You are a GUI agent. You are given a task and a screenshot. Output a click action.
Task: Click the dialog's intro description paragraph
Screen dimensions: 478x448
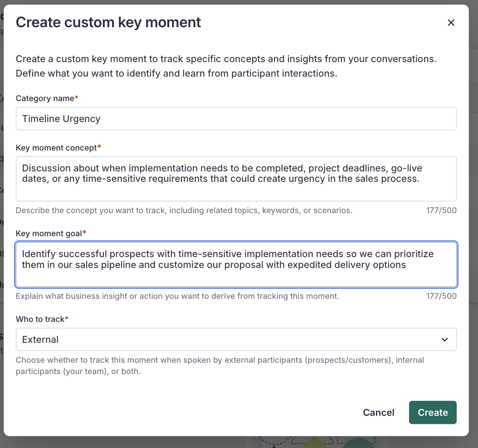pos(226,66)
